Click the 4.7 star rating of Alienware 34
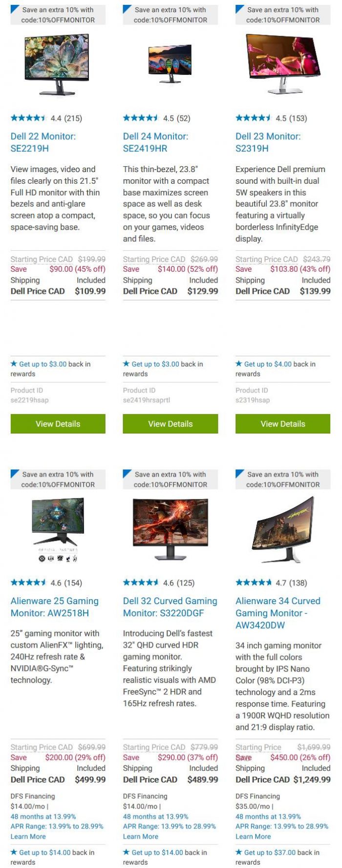 pos(254,583)
